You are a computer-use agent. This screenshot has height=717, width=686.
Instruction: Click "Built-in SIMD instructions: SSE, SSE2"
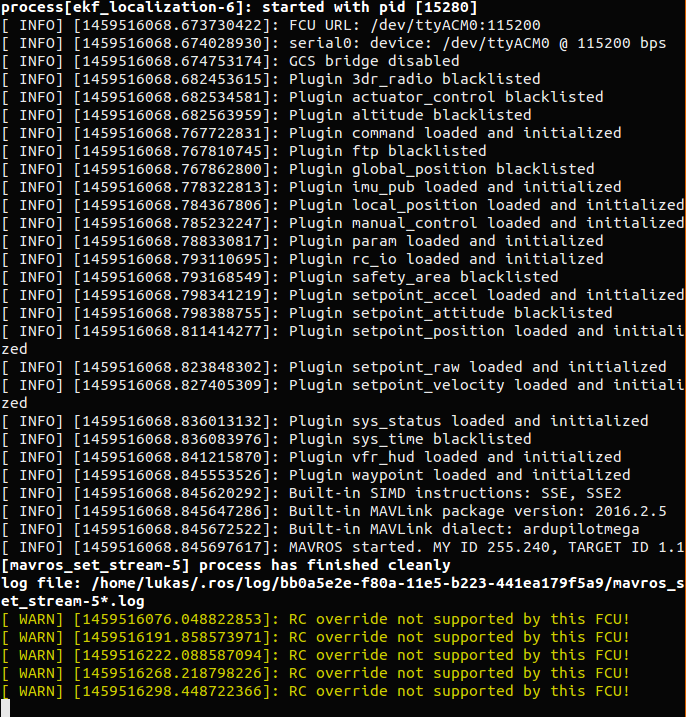coord(455,493)
